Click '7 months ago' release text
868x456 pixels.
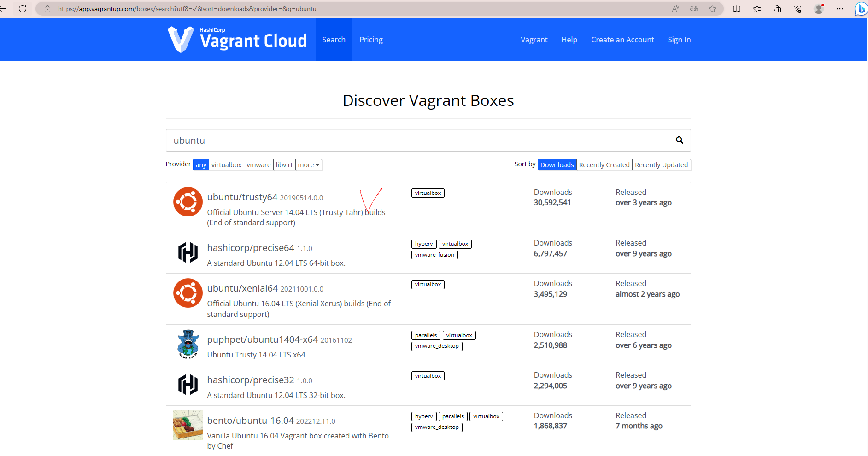[x=639, y=426]
